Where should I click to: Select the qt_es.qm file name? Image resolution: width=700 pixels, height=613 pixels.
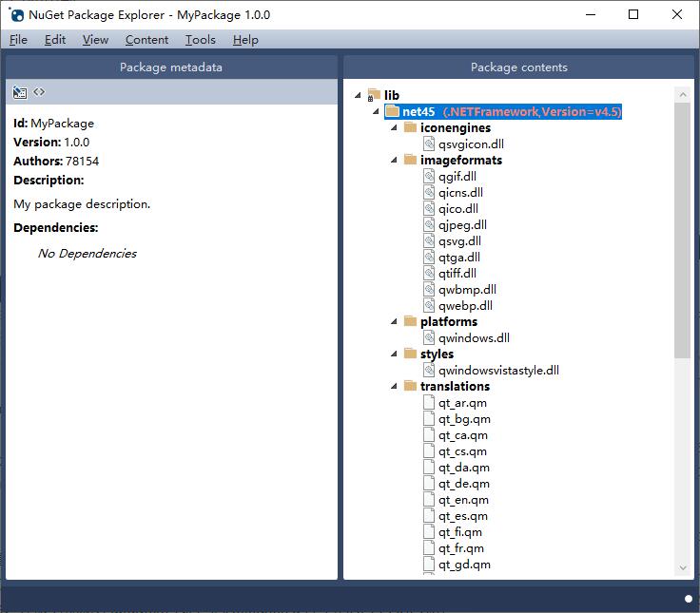pos(463,516)
